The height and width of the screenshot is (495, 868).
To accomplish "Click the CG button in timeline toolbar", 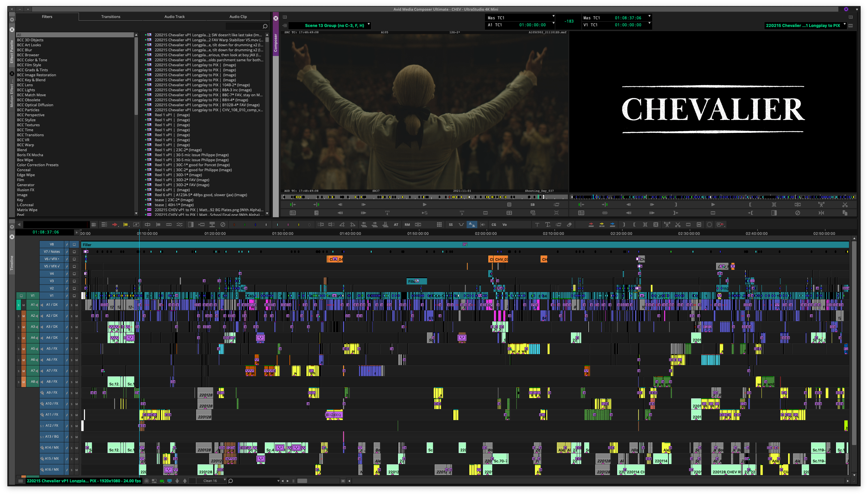I will (494, 225).
